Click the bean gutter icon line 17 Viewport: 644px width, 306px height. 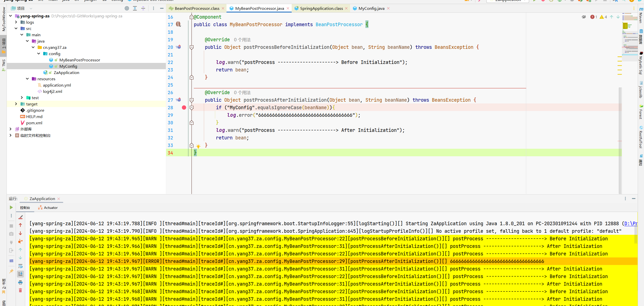178,24
